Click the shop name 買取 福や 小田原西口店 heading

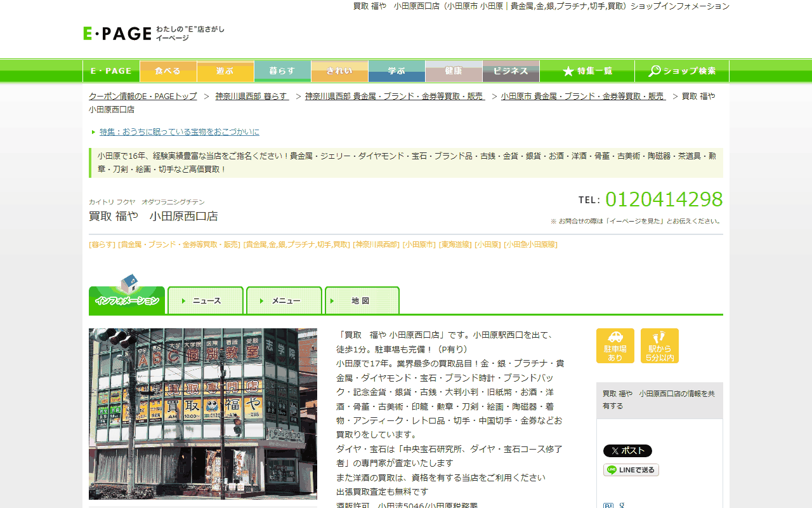tap(154, 216)
